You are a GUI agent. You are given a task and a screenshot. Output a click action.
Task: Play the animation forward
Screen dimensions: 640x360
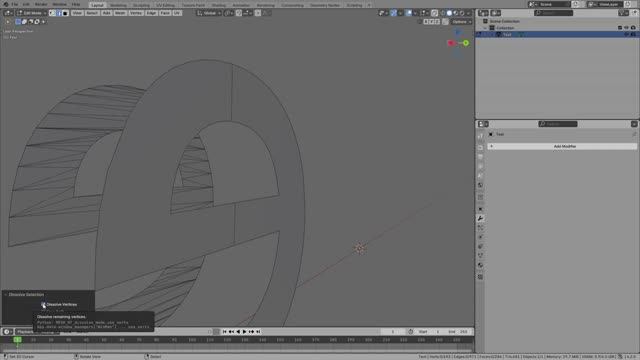tap(244, 332)
